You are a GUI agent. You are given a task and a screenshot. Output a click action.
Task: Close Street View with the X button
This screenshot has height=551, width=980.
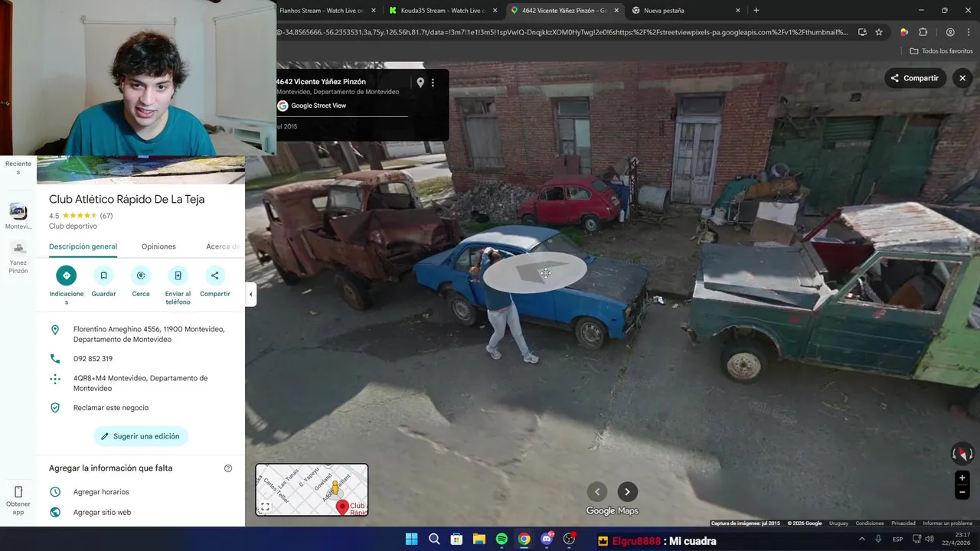962,78
